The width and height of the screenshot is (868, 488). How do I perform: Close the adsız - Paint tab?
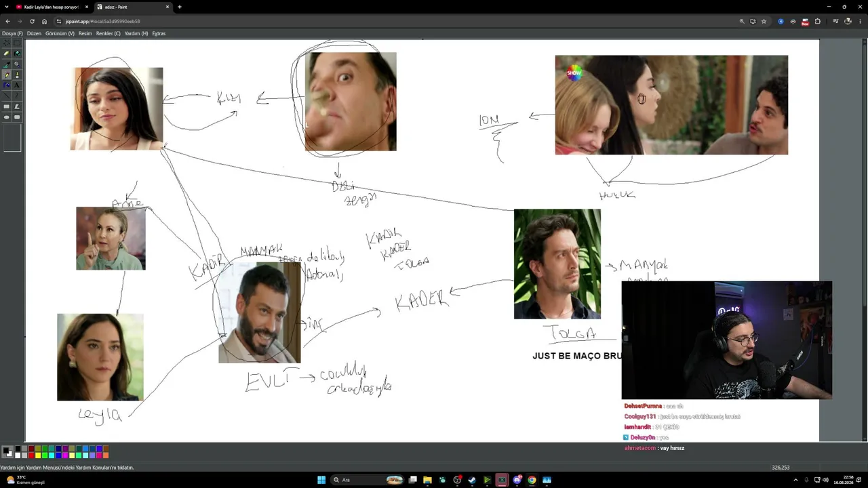tap(167, 7)
